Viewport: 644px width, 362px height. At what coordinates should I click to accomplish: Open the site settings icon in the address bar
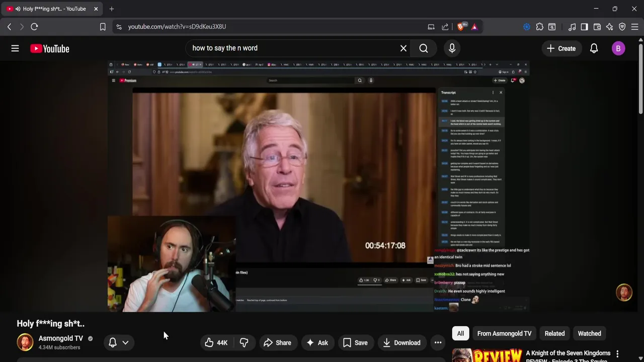(119, 27)
